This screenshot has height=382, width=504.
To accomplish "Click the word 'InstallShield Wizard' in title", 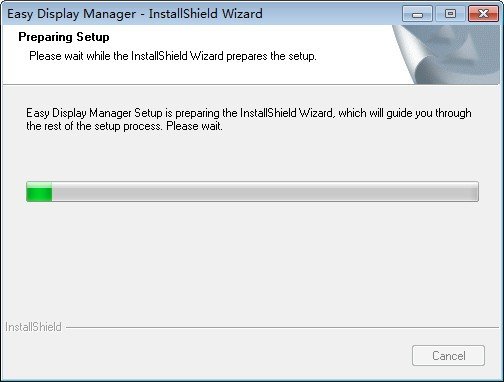I will pyautogui.click(x=205, y=14).
